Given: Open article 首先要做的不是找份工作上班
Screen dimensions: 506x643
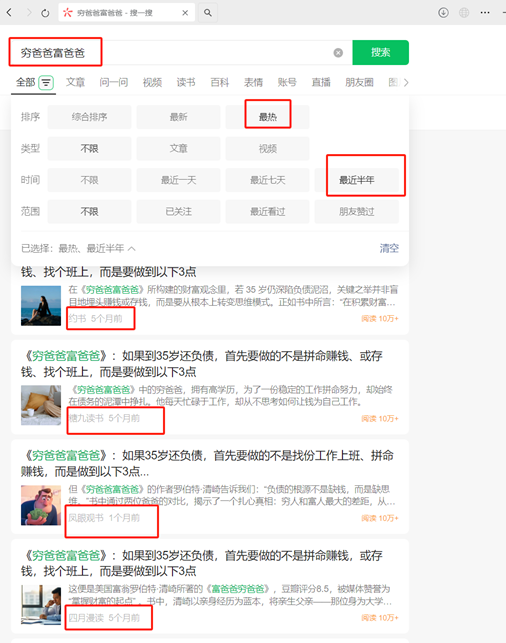Looking at the screenshot, I should [x=207, y=463].
